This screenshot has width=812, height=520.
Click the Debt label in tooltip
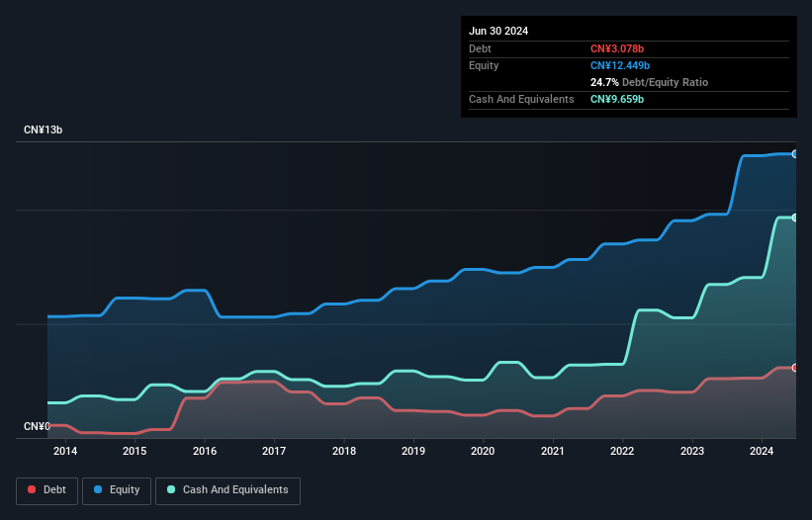pyautogui.click(x=480, y=48)
